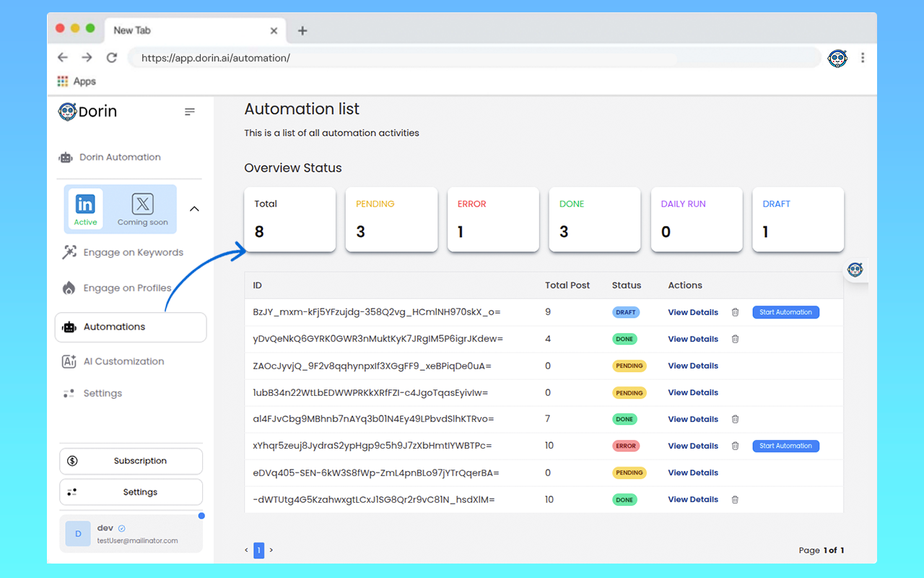This screenshot has height=578, width=924.
Task: View Details for -dWTUtg4G5 automation
Action: pos(693,499)
